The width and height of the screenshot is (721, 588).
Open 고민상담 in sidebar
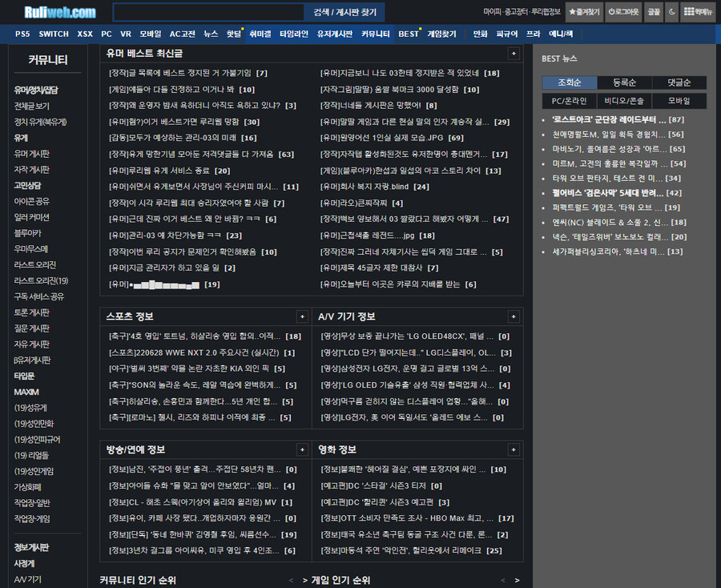tap(27, 185)
